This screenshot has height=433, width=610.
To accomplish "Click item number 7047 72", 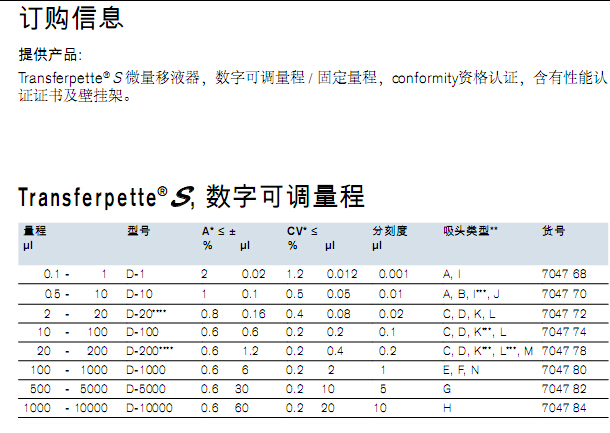I will click(x=564, y=314).
